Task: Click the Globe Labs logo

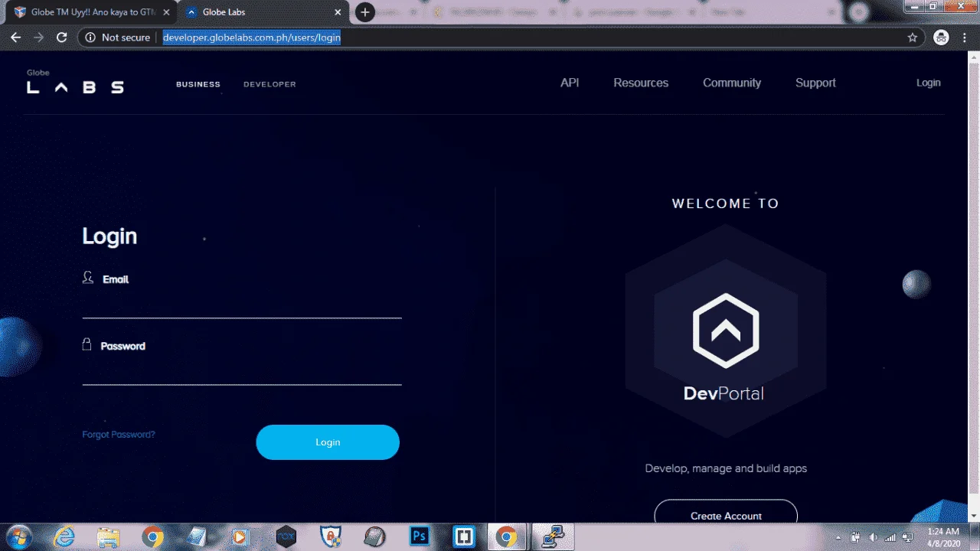Action: (x=75, y=82)
